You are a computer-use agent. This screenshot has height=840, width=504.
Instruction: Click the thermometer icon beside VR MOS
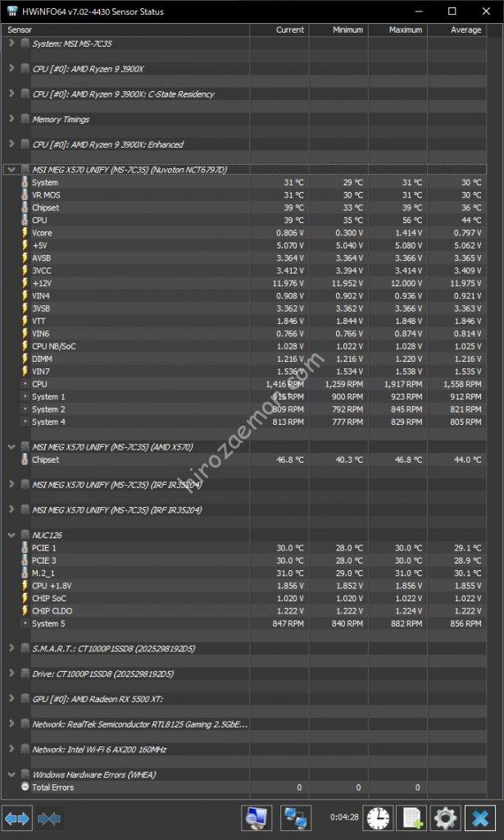(x=25, y=195)
